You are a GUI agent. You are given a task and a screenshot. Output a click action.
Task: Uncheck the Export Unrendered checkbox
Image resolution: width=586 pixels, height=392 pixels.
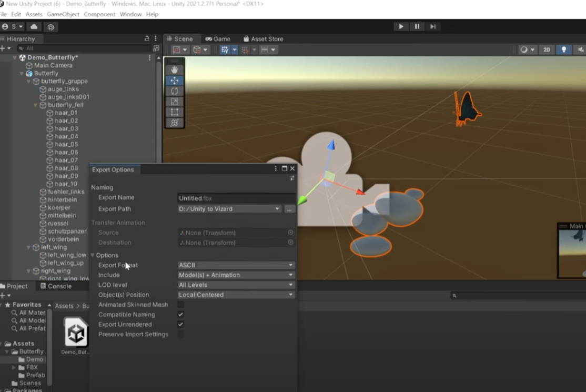[181, 325]
